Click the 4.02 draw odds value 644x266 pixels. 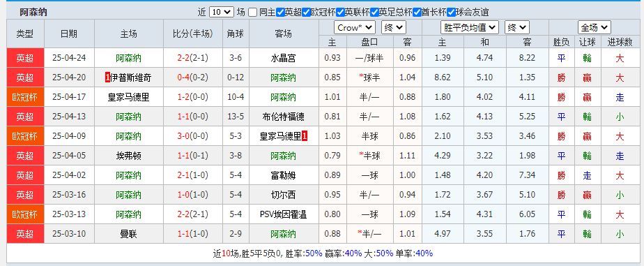[x=484, y=97]
